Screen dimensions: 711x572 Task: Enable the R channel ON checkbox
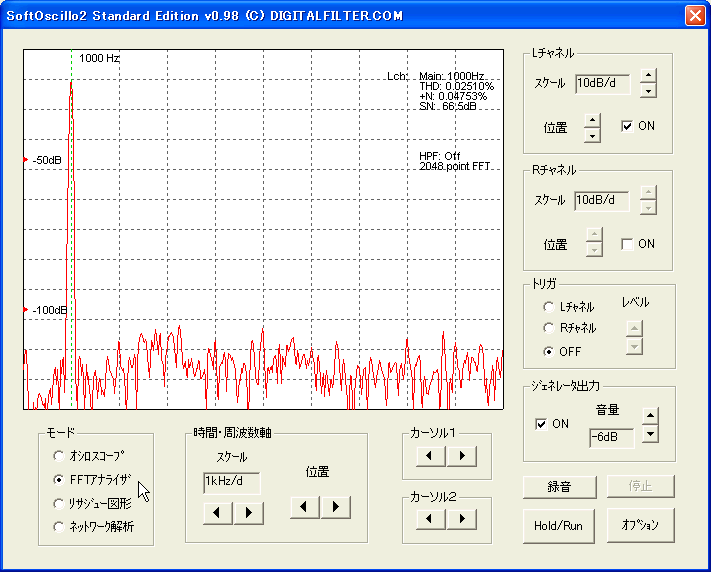click(627, 244)
